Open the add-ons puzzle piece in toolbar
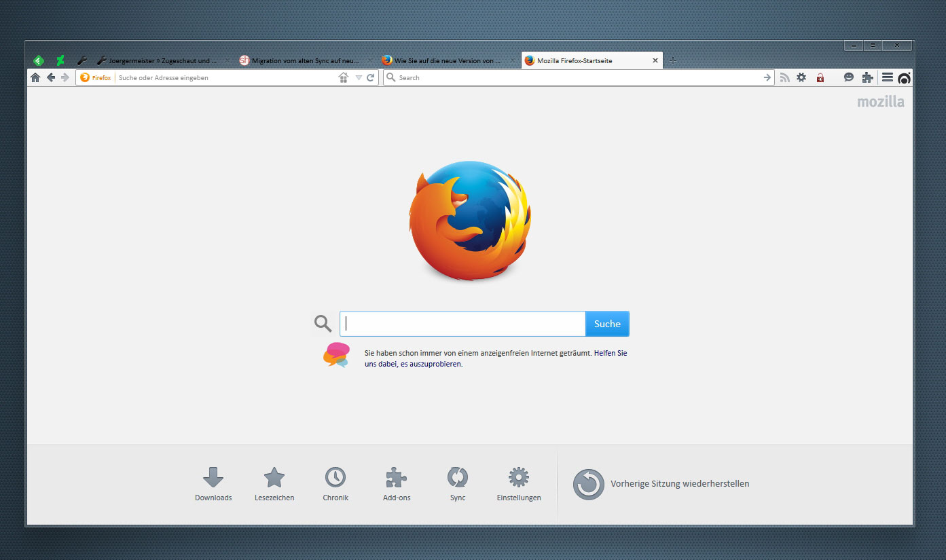Screen dimensions: 946x560 [x=867, y=77]
